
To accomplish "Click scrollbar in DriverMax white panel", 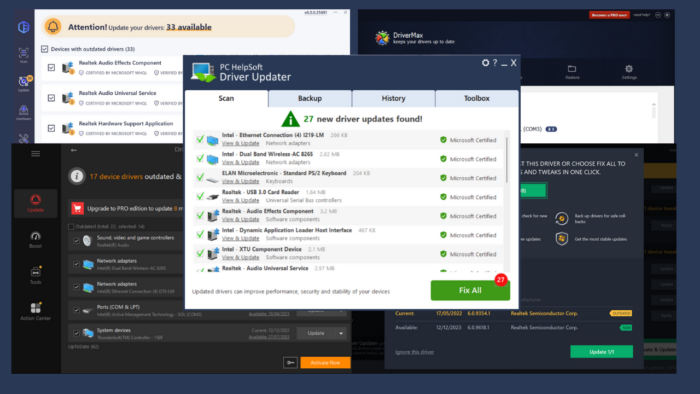I will [x=654, y=111].
